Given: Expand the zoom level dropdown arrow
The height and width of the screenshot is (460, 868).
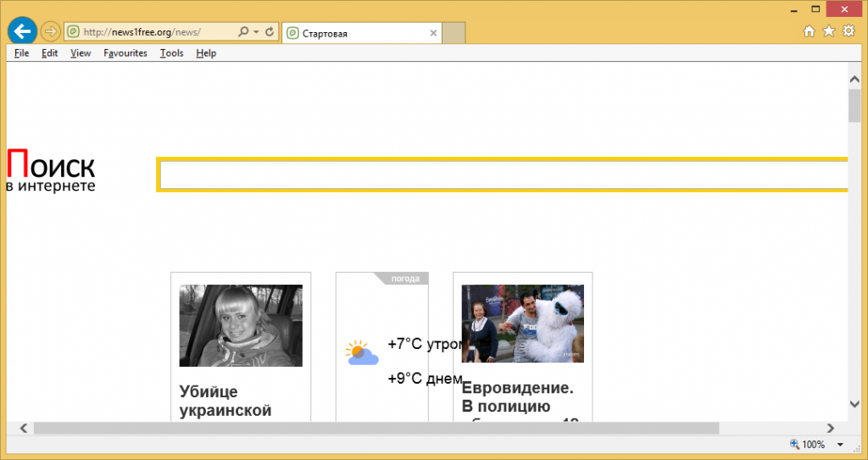Looking at the screenshot, I should tap(839, 445).
